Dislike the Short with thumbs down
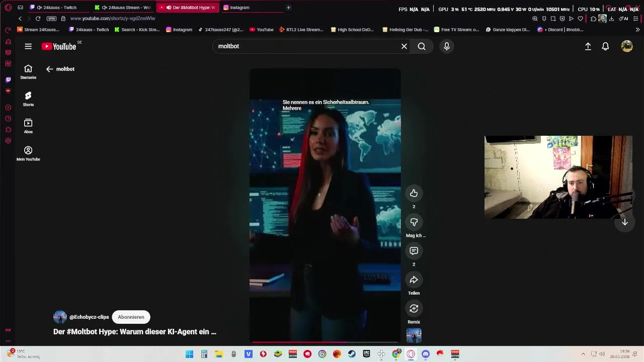 (x=414, y=222)
